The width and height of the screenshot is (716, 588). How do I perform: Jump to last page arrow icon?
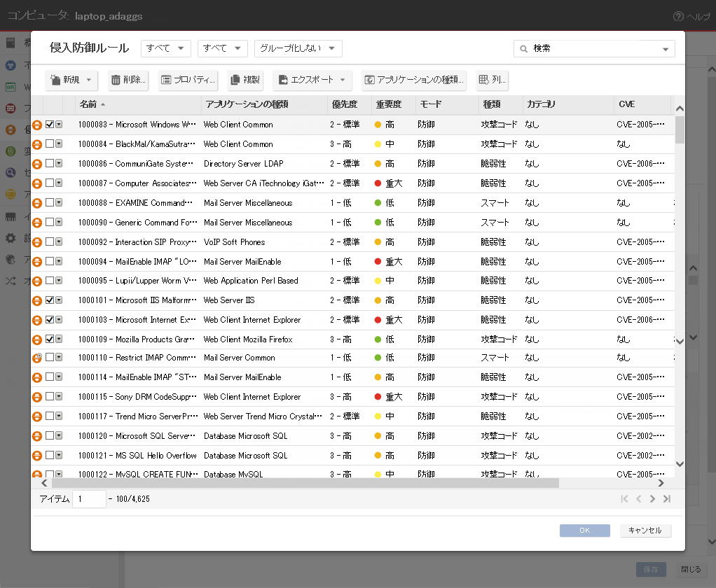click(667, 499)
